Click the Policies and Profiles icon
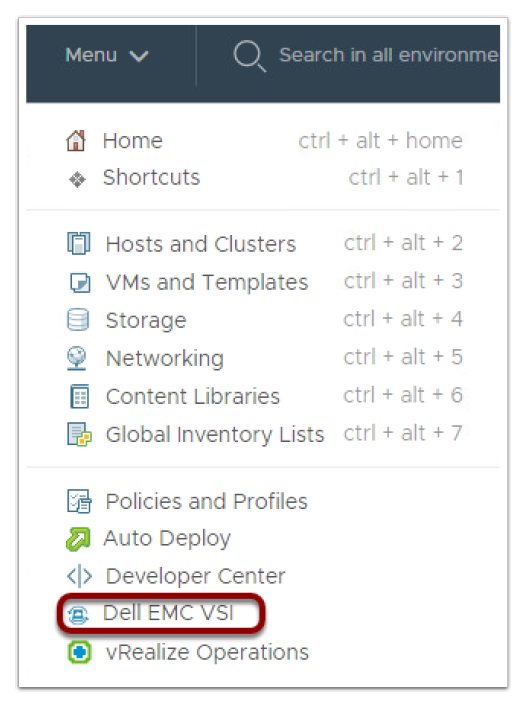 pyautogui.click(x=79, y=501)
